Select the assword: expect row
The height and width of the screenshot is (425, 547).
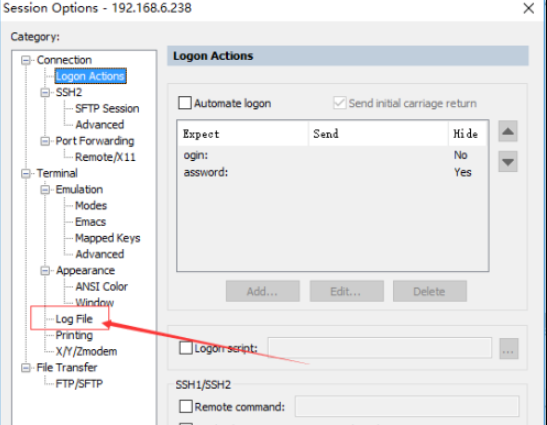pyautogui.click(x=332, y=172)
